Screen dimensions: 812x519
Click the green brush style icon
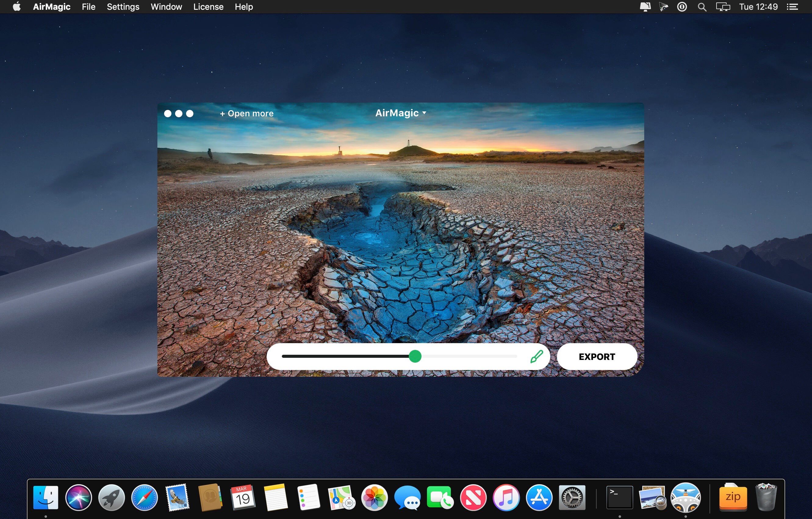[x=536, y=356]
